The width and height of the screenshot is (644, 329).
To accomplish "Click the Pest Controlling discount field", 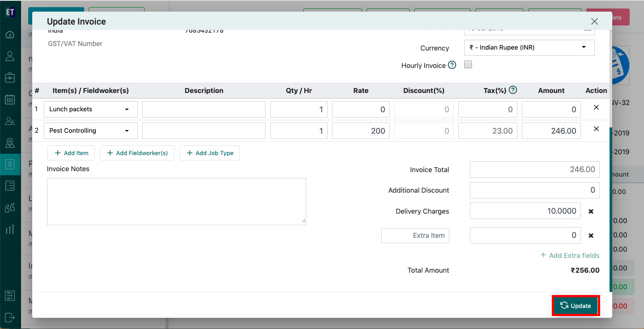I will tap(424, 131).
